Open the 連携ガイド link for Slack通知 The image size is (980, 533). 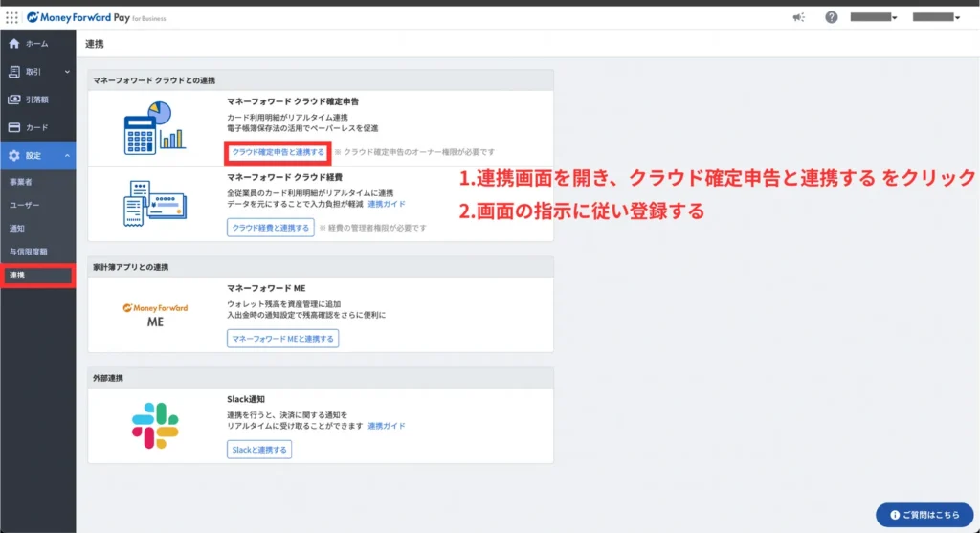pos(387,426)
